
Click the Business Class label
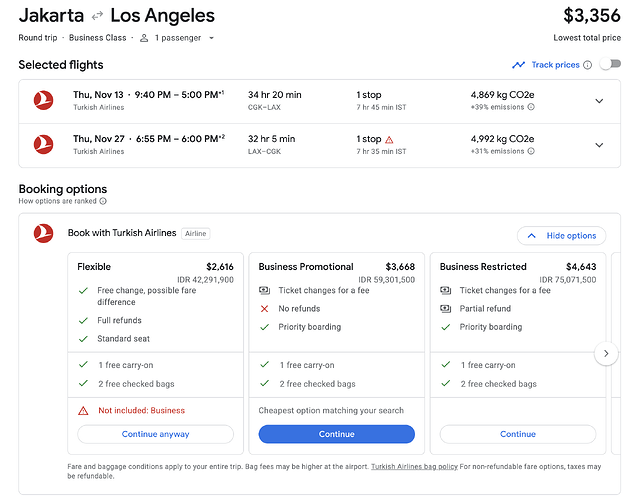click(97, 38)
